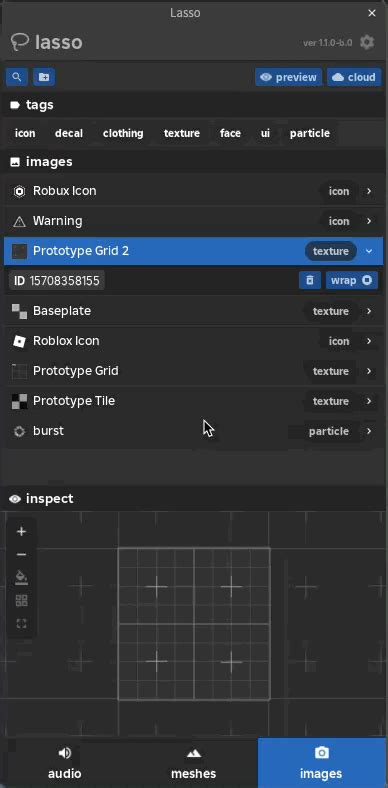
Task: Expand the Prototype Grid row chevron
Action: [369, 371]
